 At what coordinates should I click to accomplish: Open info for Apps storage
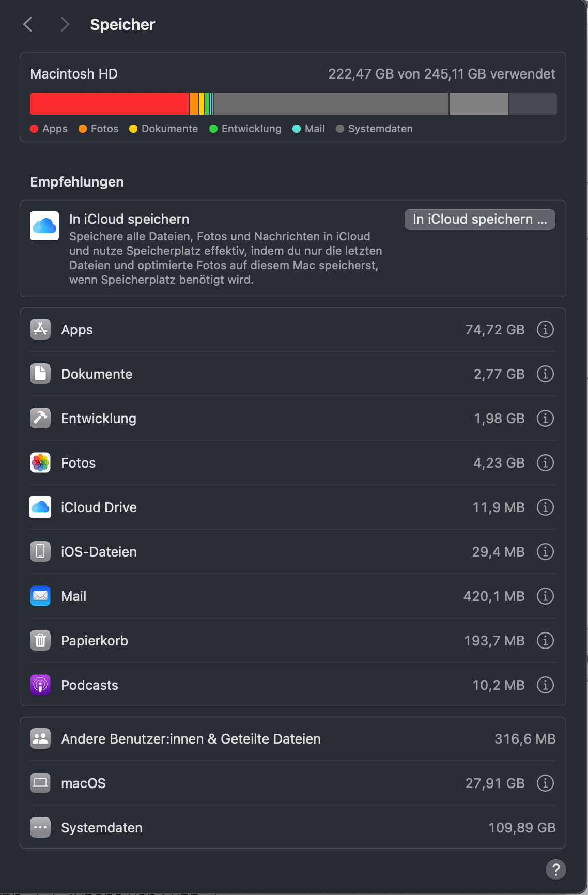[545, 330]
